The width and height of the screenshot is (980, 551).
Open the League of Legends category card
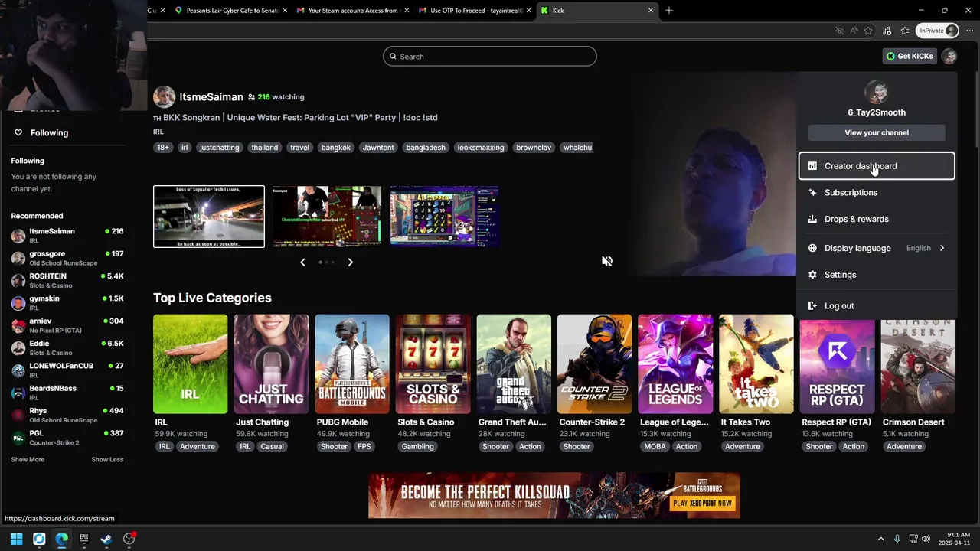[x=675, y=364]
